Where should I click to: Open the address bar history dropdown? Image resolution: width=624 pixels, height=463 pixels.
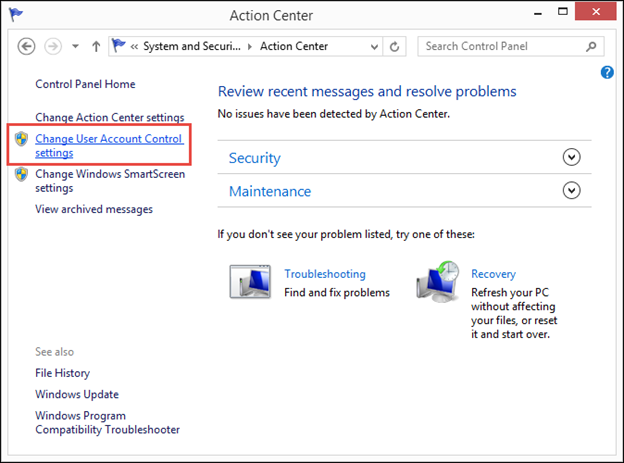[374, 47]
